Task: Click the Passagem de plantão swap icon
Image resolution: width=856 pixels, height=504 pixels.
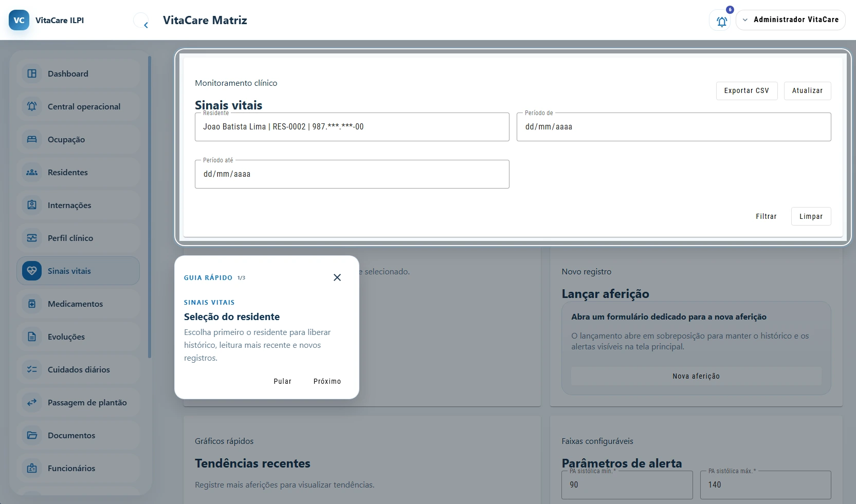Action: [32, 402]
